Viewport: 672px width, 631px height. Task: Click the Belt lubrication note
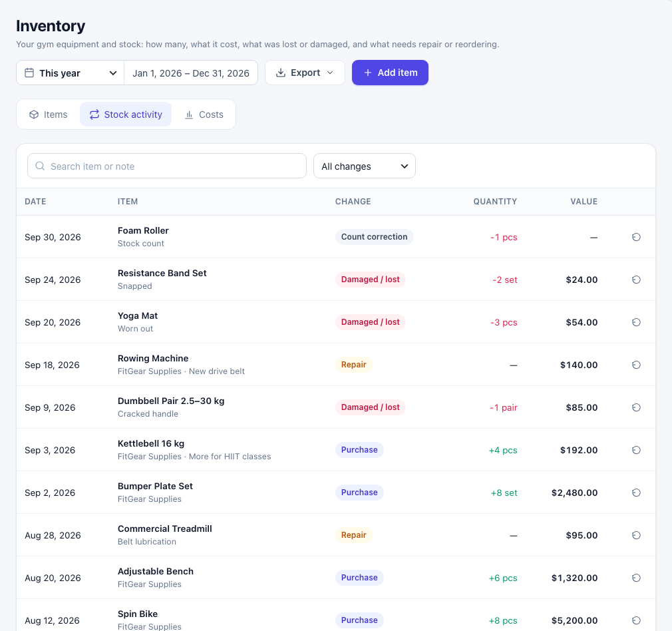pyautogui.click(x=147, y=541)
